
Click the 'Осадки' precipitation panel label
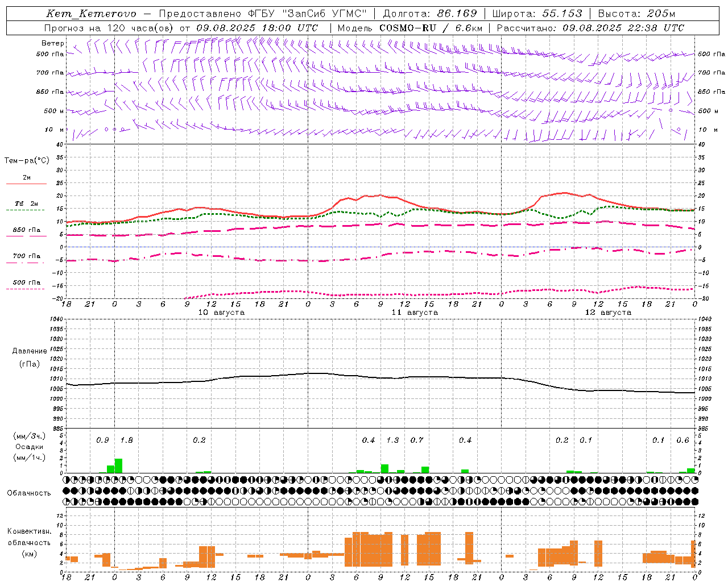tap(30, 447)
